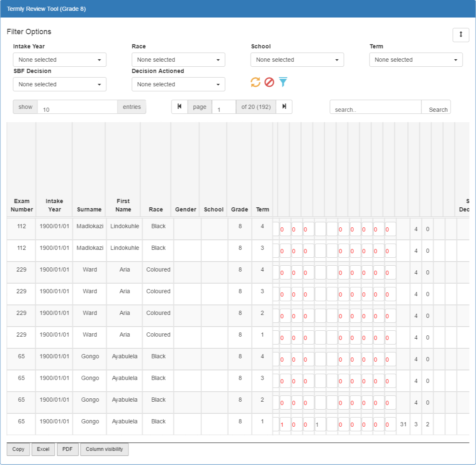Screen dimensions: 476x473
Task: Click the collapse filter options arrow button
Action: [461, 35]
